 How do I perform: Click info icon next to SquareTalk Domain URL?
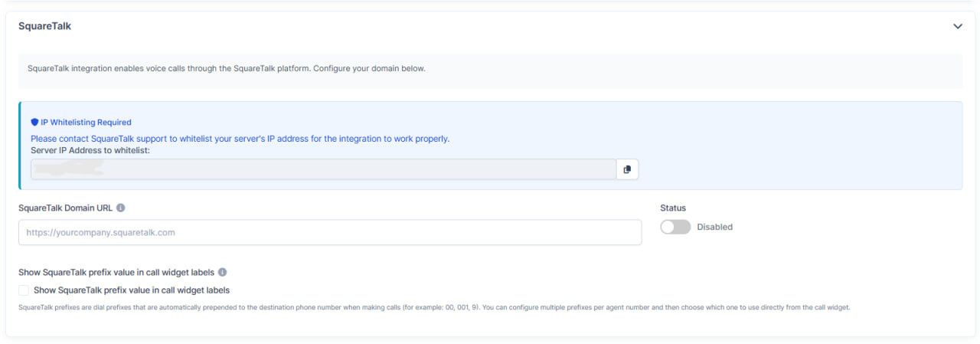[121, 208]
